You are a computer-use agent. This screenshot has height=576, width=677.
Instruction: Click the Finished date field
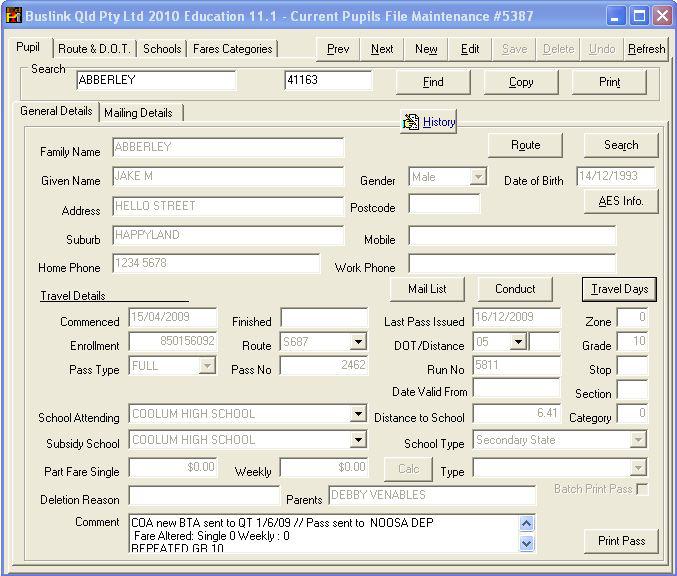(x=324, y=317)
